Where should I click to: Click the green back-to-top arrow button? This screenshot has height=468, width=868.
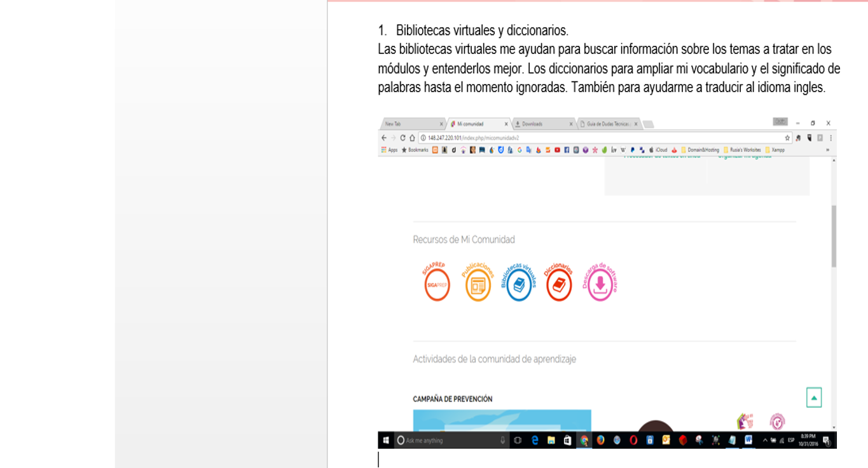[x=814, y=397]
